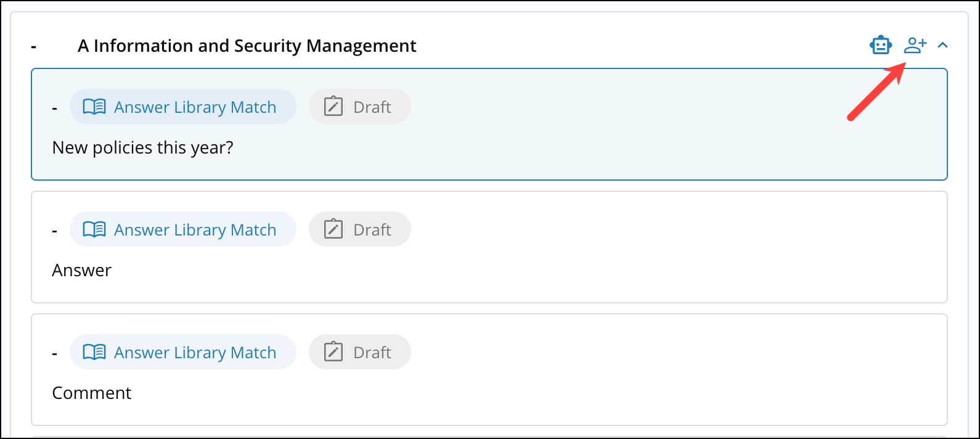Click the robot auto-respond icon
Image resolution: width=980 pixels, height=439 pixels.
tap(881, 44)
